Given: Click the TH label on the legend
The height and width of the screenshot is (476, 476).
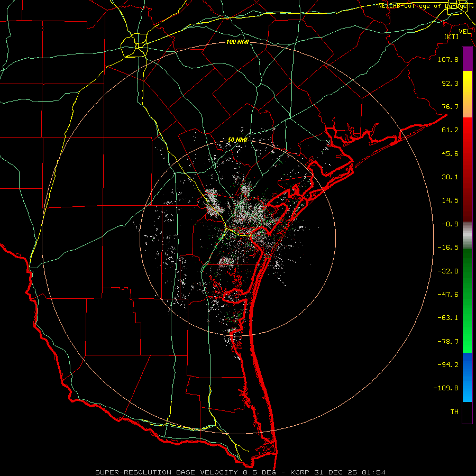Looking at the screenshot, I should (454, 412).
